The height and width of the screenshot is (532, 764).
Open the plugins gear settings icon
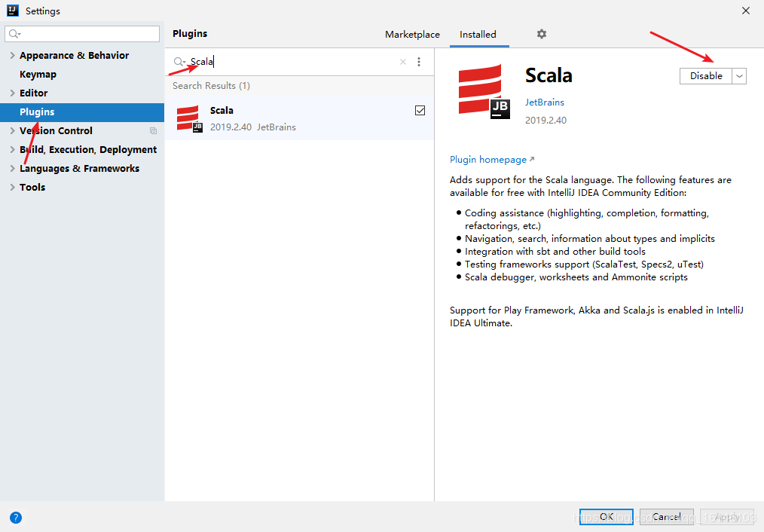tap(541, 34)
